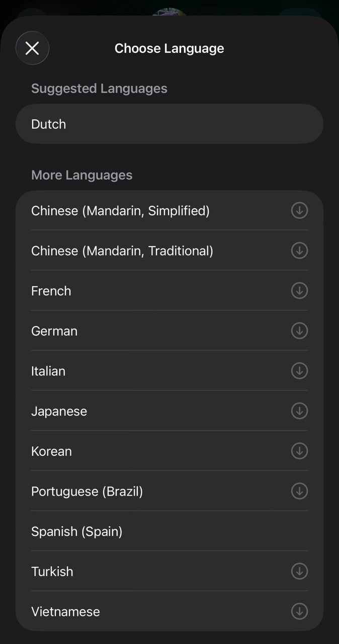339x644 pixels.
Task: Download Portuguese (Brazil) language
Action: tap(299, 491)
